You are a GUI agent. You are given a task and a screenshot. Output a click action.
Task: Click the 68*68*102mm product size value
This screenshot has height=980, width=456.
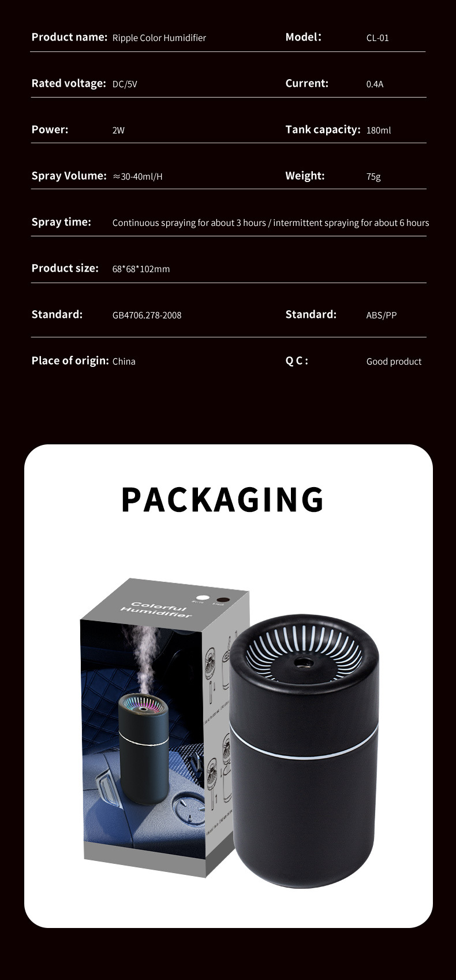141,269
